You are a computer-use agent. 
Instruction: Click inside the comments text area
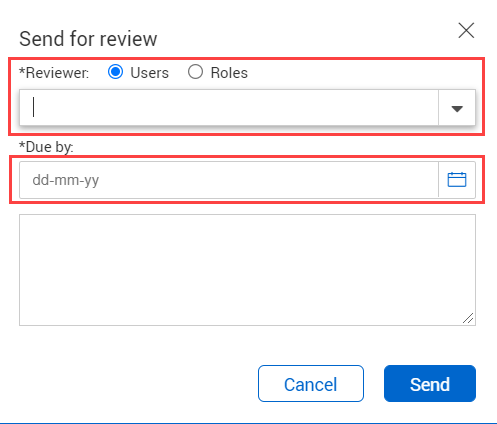click(x=247, y=270)
